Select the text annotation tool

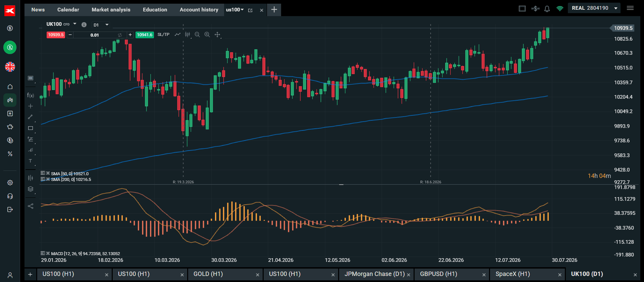pos(30,161)
